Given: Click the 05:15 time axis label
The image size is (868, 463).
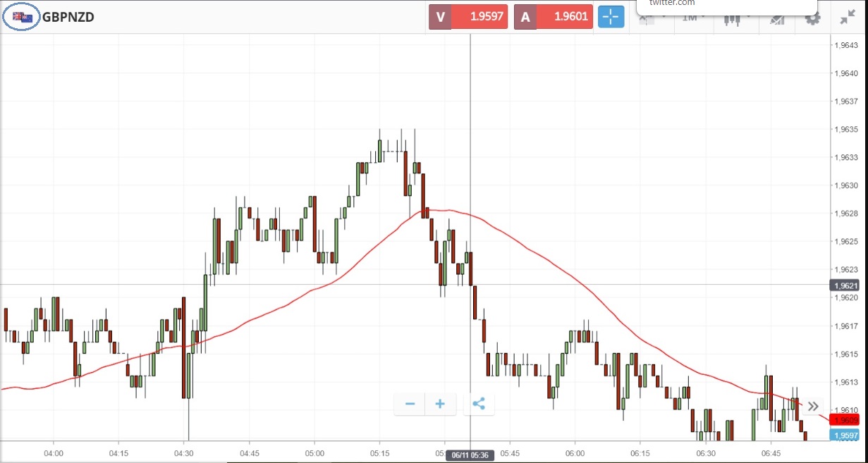Looking at the screenshot, I should click(x=379, y=453).
